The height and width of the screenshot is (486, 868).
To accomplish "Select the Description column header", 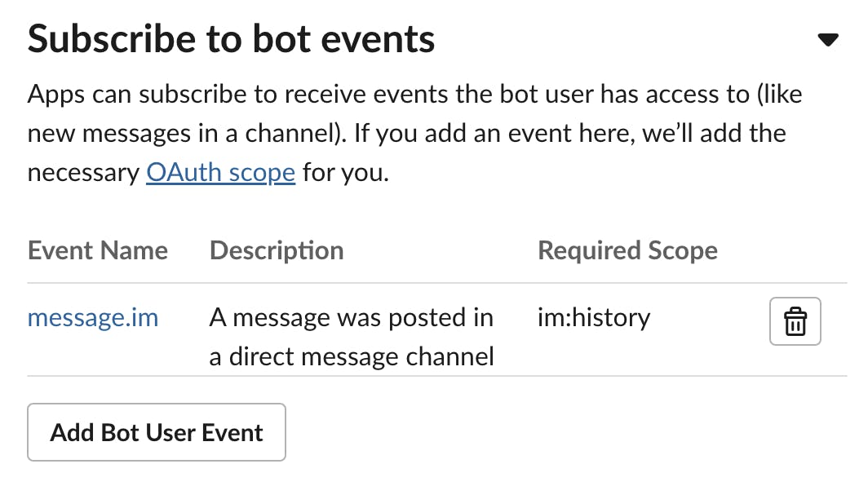I will coord(277,251).
